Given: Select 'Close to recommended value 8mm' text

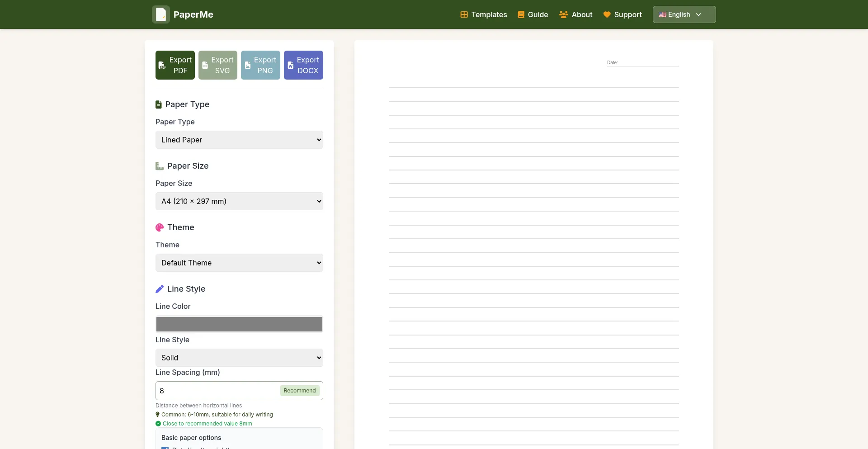Looking at the screenshot, I should pyautogui.click(x=208, y=424).
